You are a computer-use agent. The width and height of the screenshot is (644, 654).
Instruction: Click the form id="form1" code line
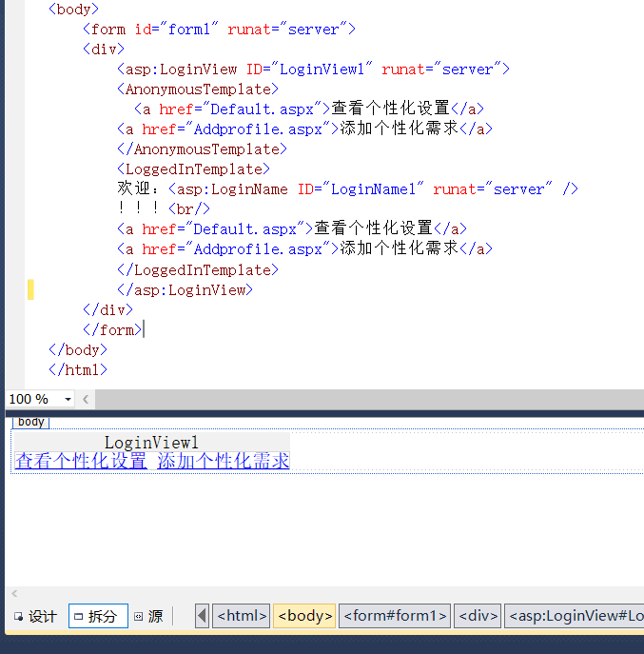219,30
